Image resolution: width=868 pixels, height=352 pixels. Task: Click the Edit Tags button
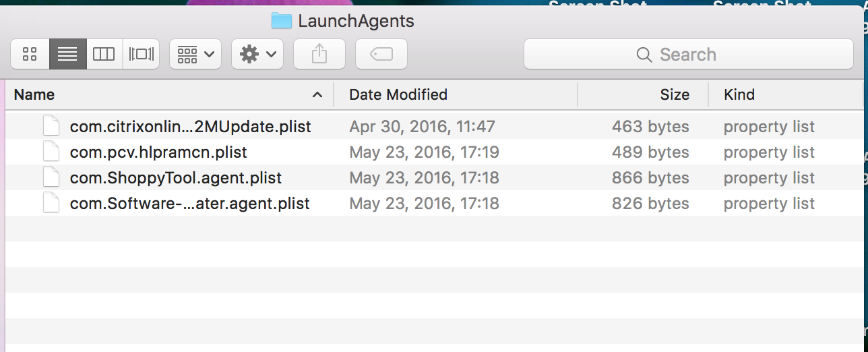pos(381,55)
